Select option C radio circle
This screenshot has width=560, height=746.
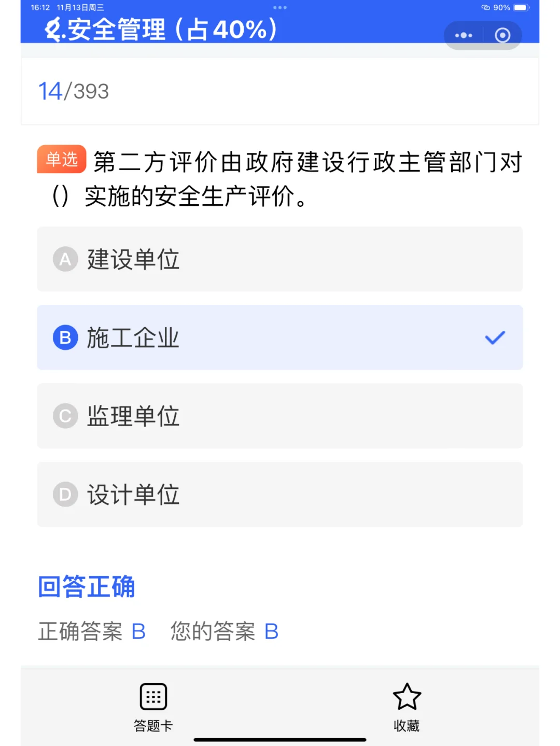click(65, 416)
